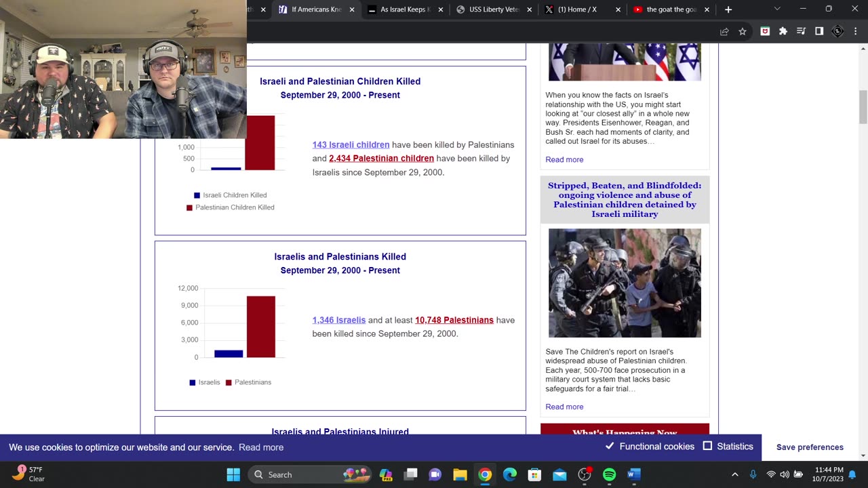This screenshot has height=488, width=868.
Task: Enable the Statistics cookies checkbox
Action: click(x=707, y=446)
